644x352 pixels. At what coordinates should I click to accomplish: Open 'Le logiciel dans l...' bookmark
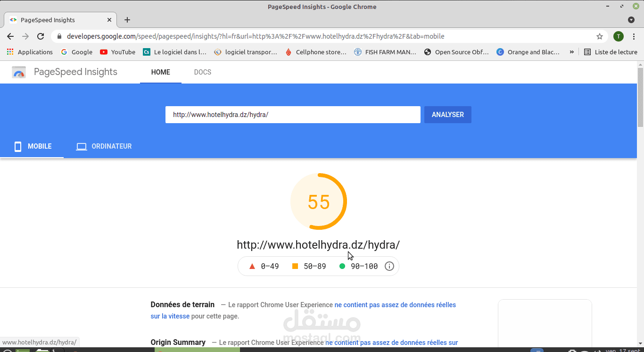(x=175, y=52)
